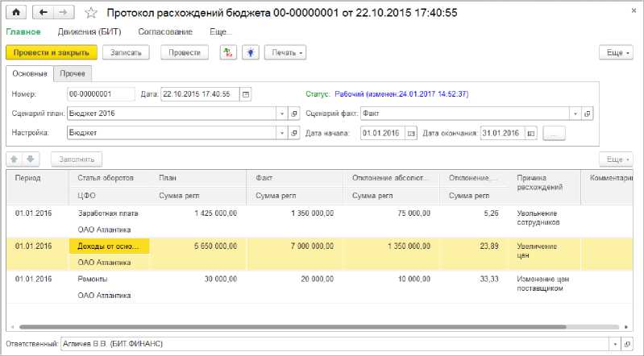Viewport: 644px width, 356px height.
Task: Show Дт/Кт document postings icon
Action: (x=229, y=52)
